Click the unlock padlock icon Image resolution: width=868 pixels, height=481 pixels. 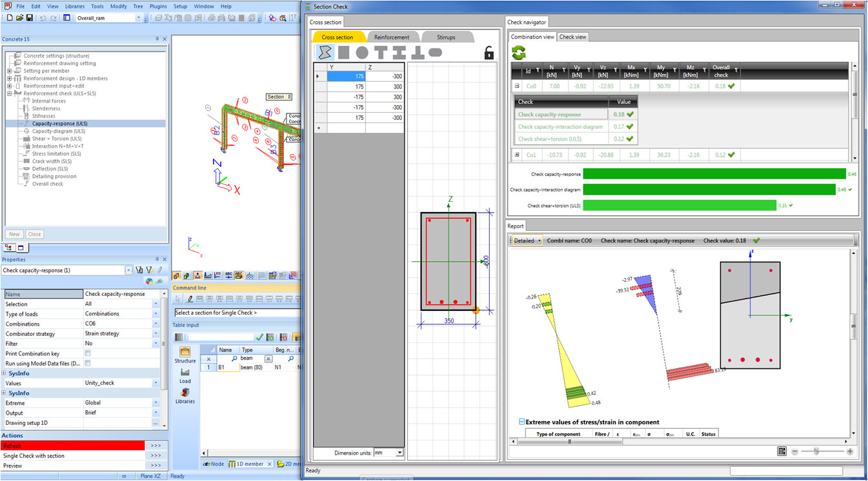click(489, 54)
